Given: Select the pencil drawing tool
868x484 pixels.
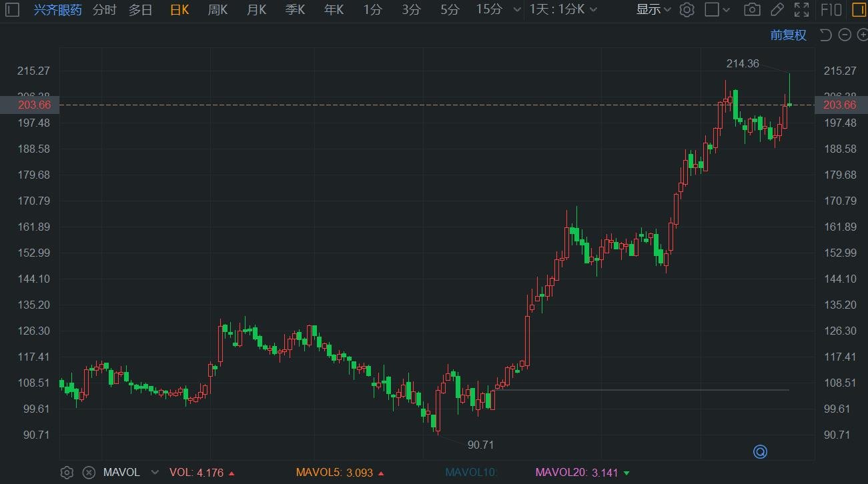Looking at the screenshot, I should (777, 9).
